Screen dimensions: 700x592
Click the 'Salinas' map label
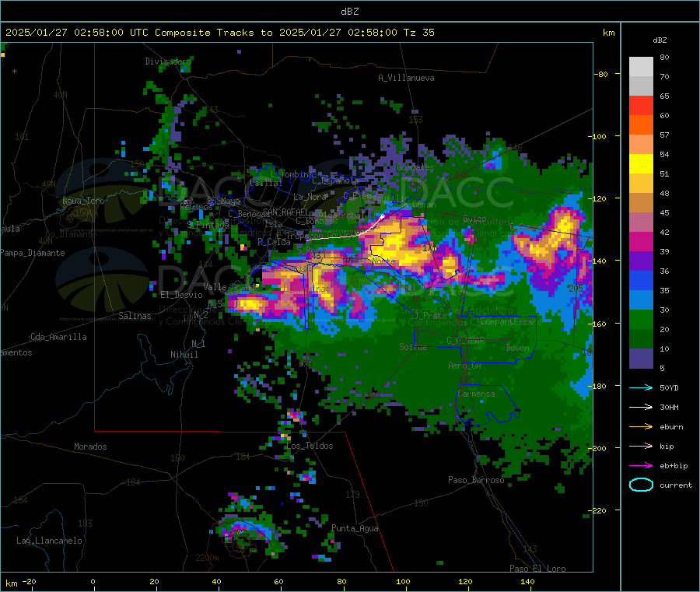[135, 316]
